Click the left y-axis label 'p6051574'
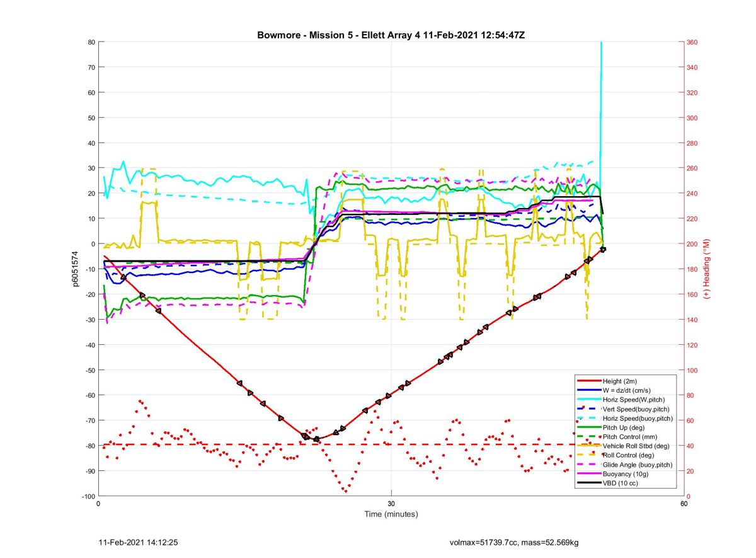The image size is (756, 558). point(76,269)
